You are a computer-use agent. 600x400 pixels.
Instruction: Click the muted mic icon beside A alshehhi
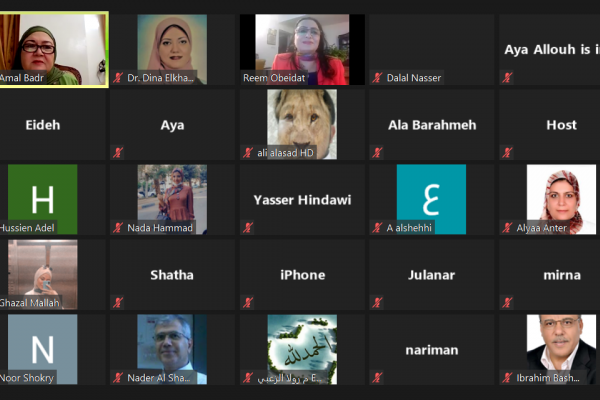(377, 228)
